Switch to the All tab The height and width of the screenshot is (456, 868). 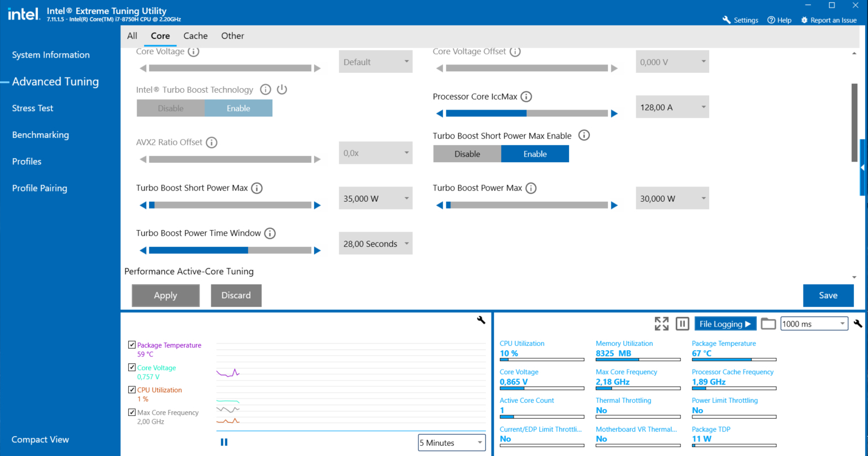[132, 36]
